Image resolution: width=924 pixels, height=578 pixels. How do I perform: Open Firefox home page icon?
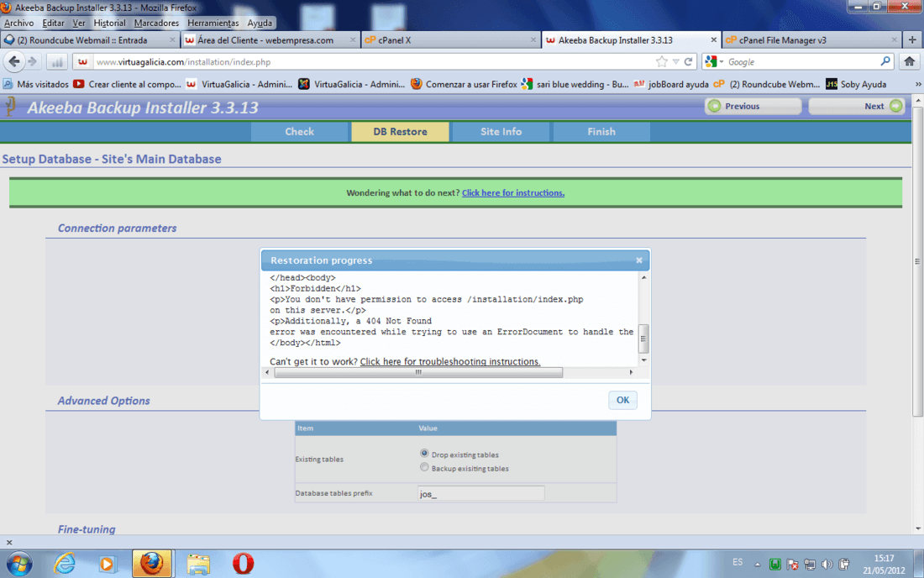tap(909, 61)
